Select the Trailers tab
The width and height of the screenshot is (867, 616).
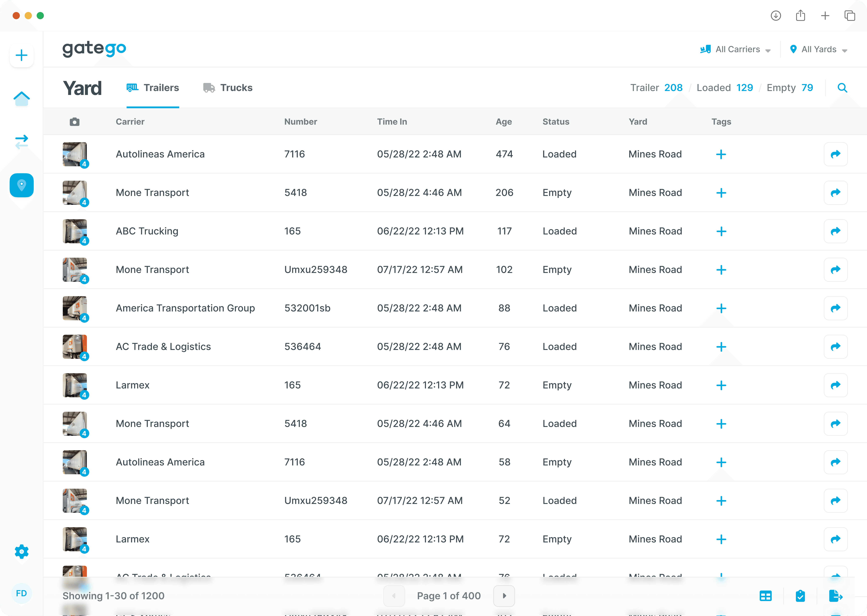pyautogui.click(x=153, y=88)
